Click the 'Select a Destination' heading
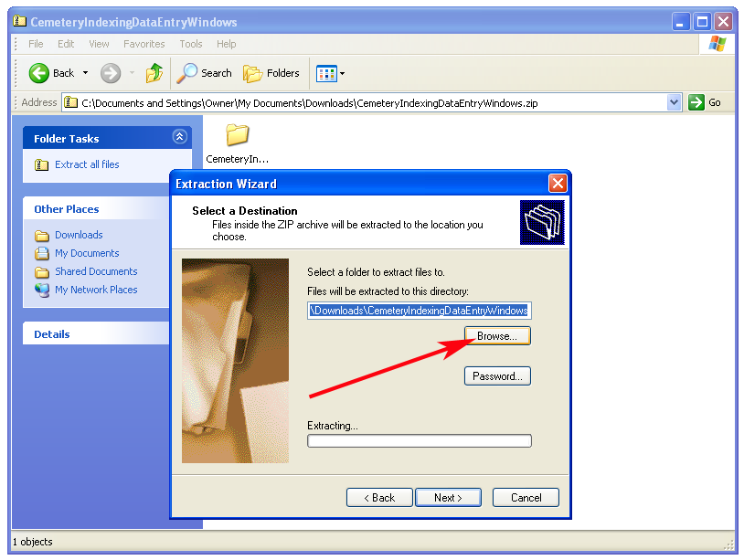 [245, 211]
